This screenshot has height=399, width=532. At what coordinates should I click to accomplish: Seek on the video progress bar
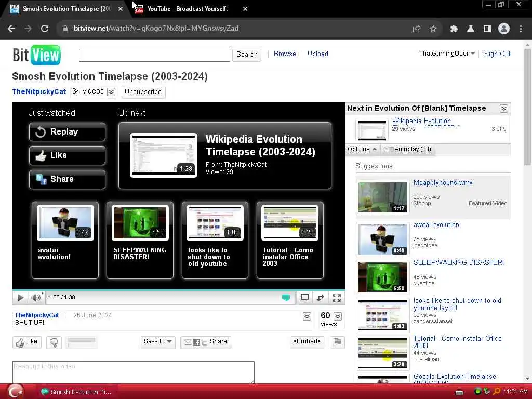pyautogui.click(x=179, y=290)
